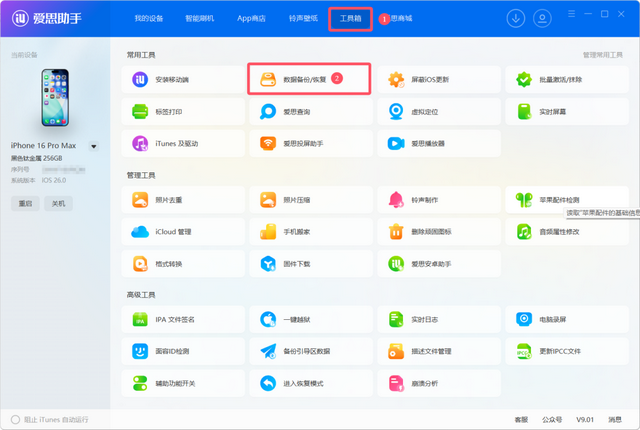
Task: Open the download manager circle icon
Action: [516, 18]
